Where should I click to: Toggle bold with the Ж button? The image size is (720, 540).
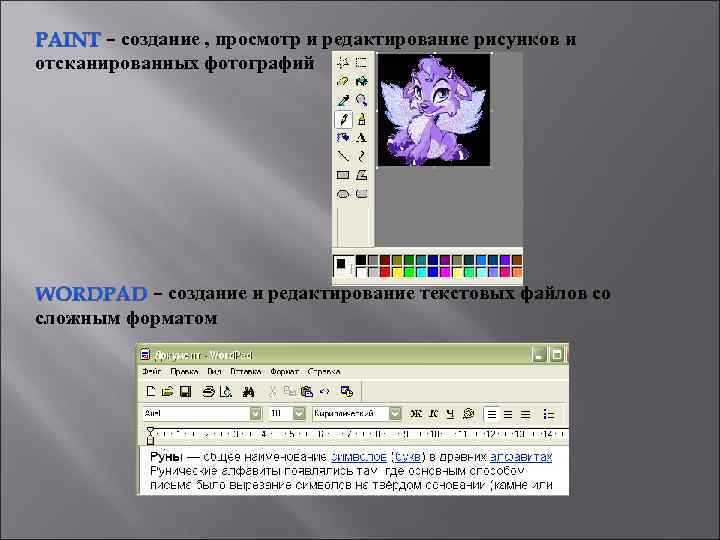tap(416, 414)
